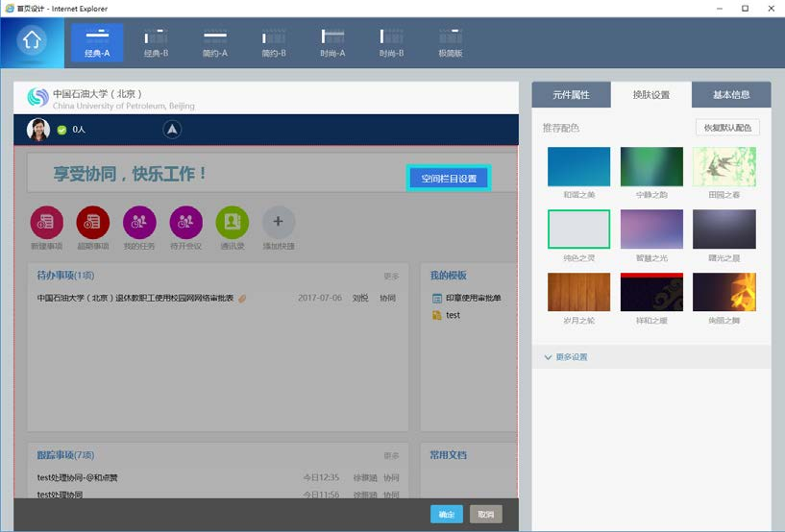Open the 基本信息 tab
This screenshot has height=532, width=785.
(731, 95)
